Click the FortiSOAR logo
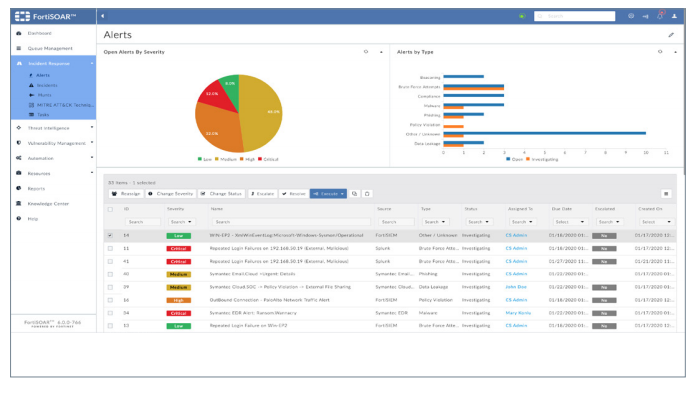Screen dimensions: 698x395 45,16
